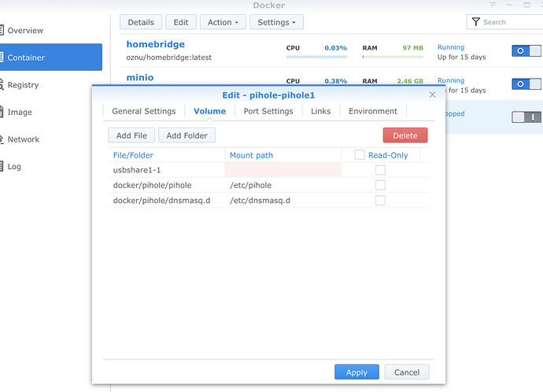Click the empty mount path field for usbshare1-1
Image resolution: width=543 pixels, height=392 pixels.
[x=283, y=170]
